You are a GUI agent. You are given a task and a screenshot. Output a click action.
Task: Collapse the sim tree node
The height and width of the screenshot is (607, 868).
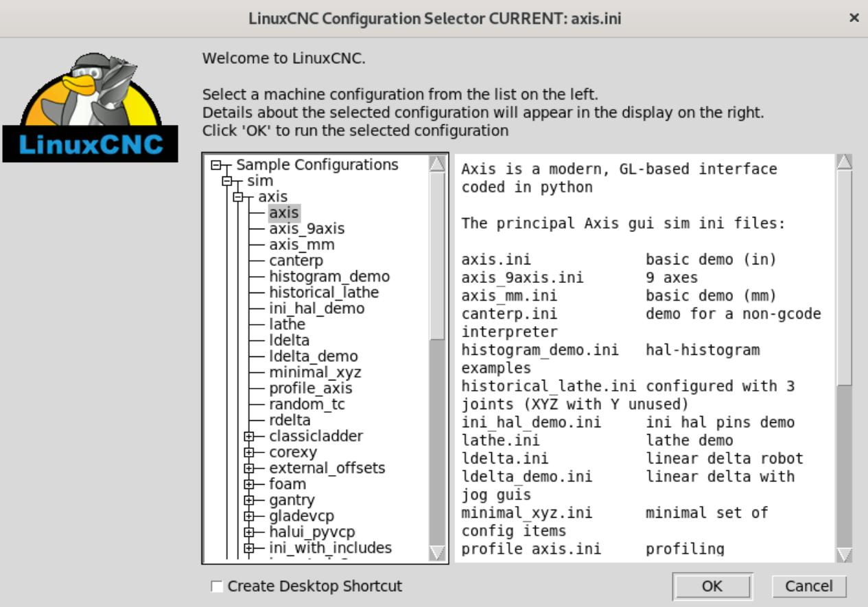(228, 181)
